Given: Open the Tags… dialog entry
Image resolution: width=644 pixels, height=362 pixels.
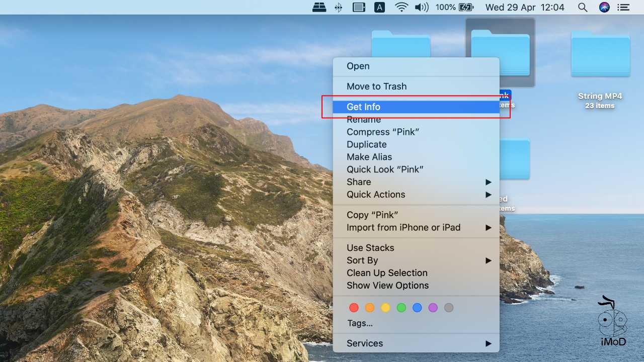Looking at the screenshot, I should pos(360,323).
